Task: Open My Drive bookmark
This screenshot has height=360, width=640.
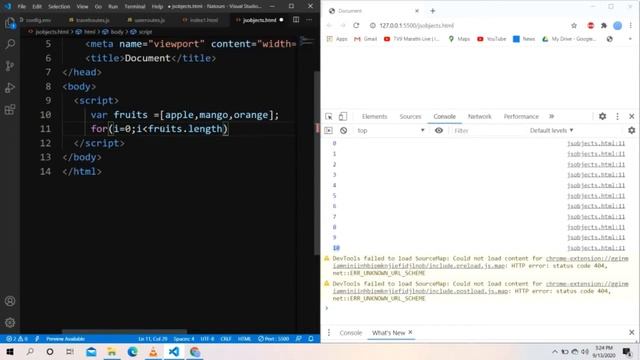Action: [x=569, y=39]
